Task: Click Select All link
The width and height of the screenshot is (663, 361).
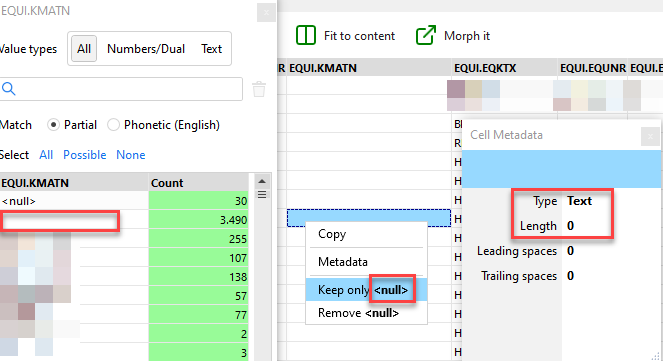Action: point(46,155)
